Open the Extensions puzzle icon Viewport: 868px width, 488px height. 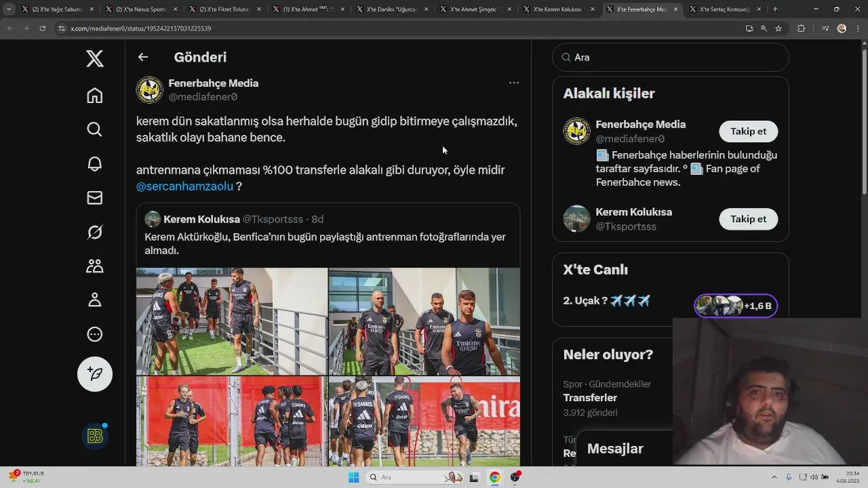pyautogui.click(x=802, y=28)
